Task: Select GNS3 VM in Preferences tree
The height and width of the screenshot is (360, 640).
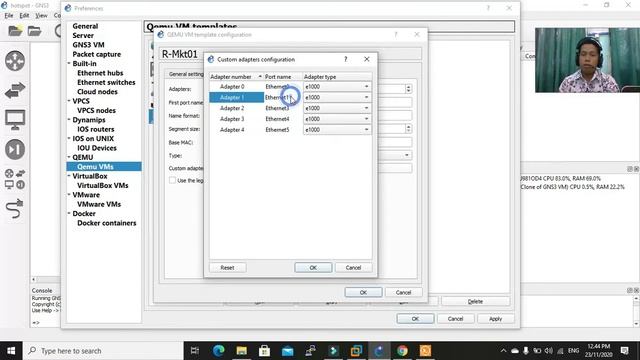Action: click(x=88, y=45)
